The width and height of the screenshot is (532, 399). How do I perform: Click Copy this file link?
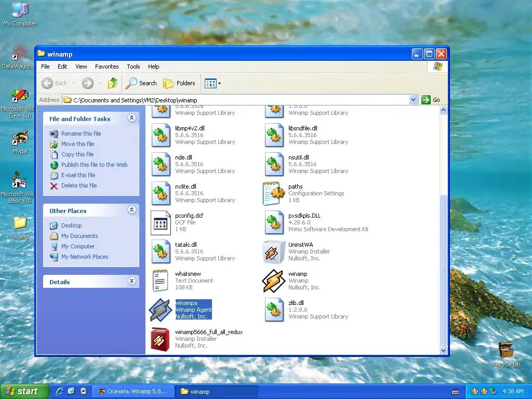coord(77,154)
